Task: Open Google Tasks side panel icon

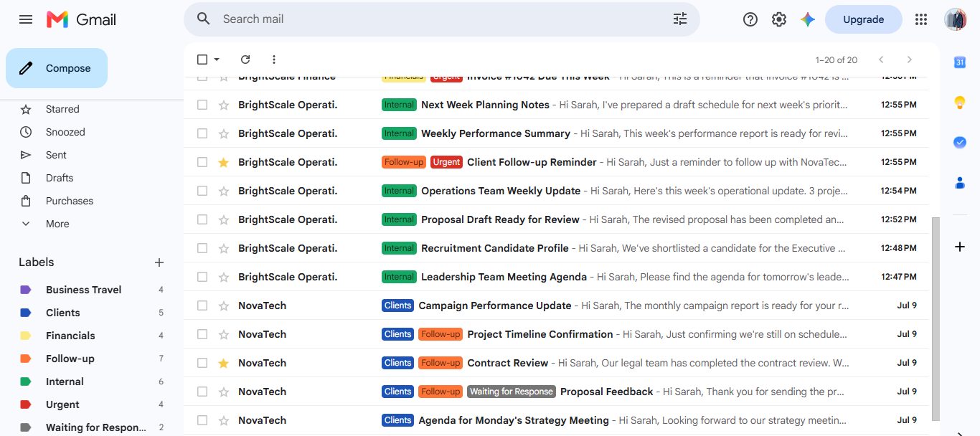Action: [960, 143]
